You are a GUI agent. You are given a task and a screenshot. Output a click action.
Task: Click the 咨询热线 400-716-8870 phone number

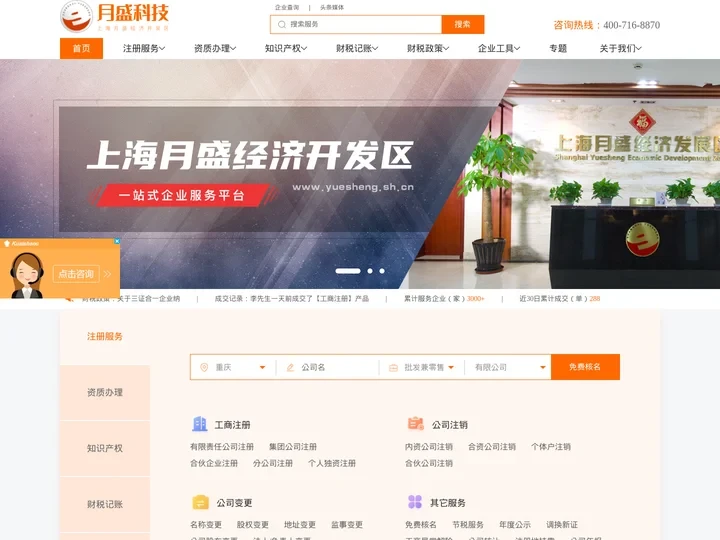(607, 25)
